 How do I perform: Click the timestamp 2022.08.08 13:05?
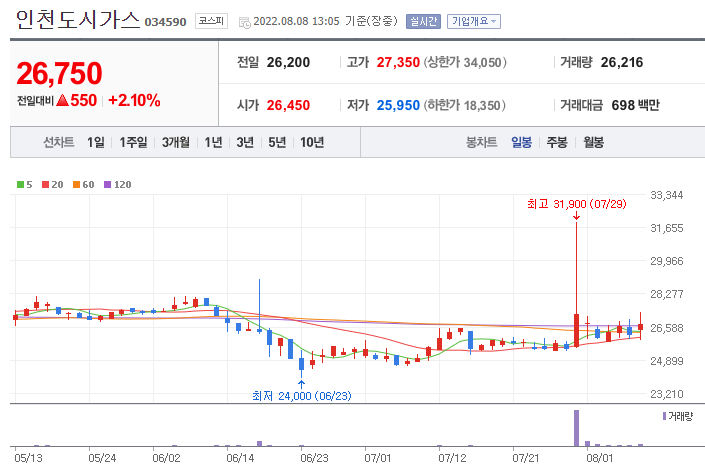(x=296, y=21)
